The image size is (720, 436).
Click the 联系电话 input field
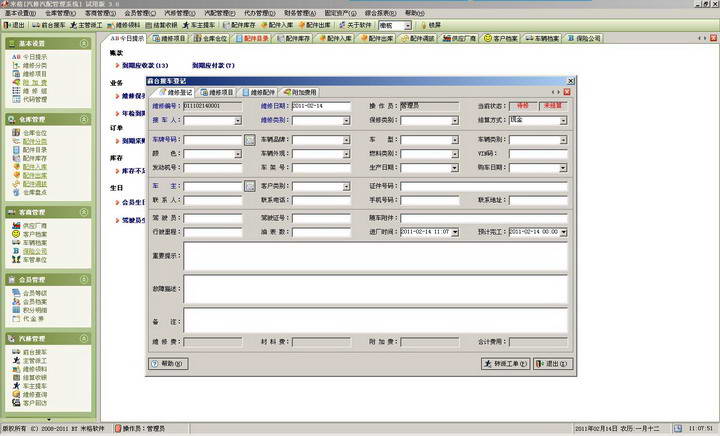click(321, 201)
